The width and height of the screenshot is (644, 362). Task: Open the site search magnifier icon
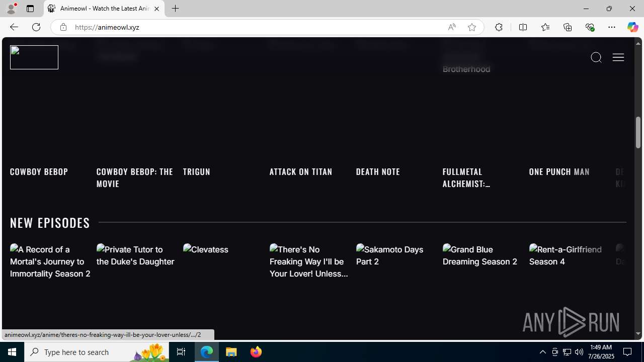596,57
